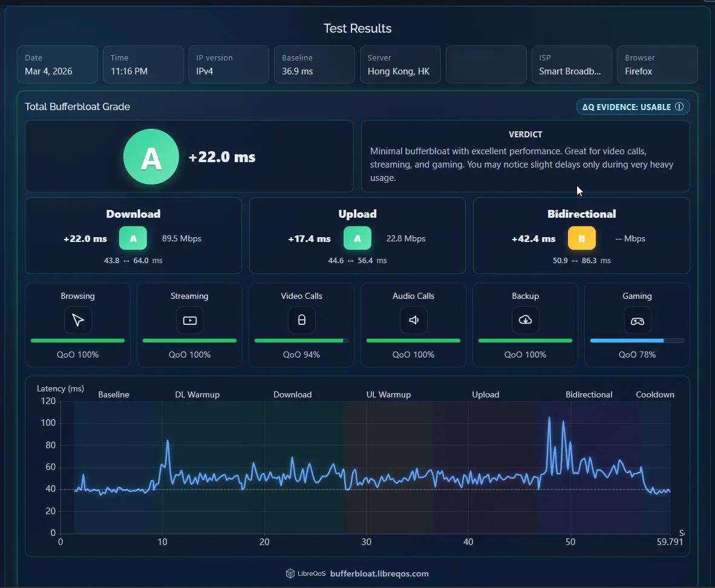Click the Download A grade badge
The width and height of the screenshot is (715, 588).
(x=133, y=238)
